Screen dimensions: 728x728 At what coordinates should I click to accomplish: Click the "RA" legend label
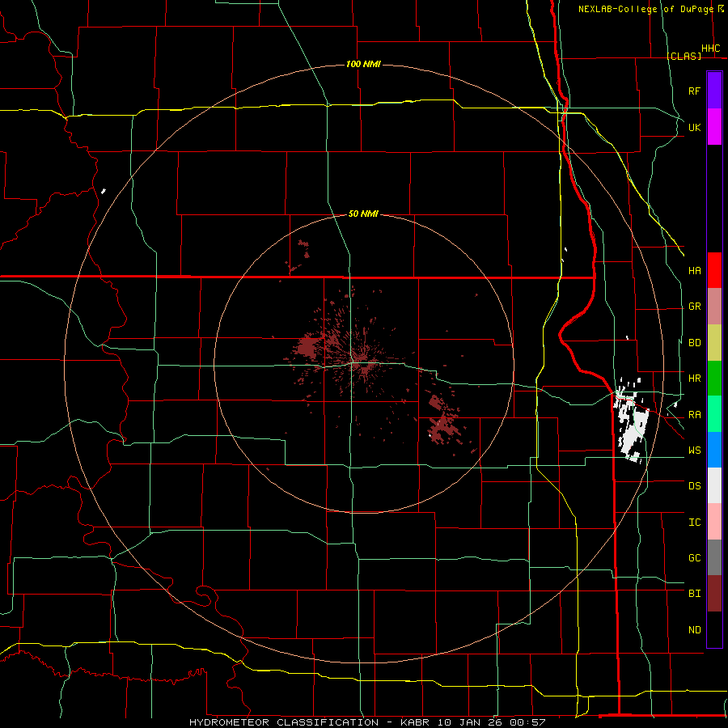point(695,415)
